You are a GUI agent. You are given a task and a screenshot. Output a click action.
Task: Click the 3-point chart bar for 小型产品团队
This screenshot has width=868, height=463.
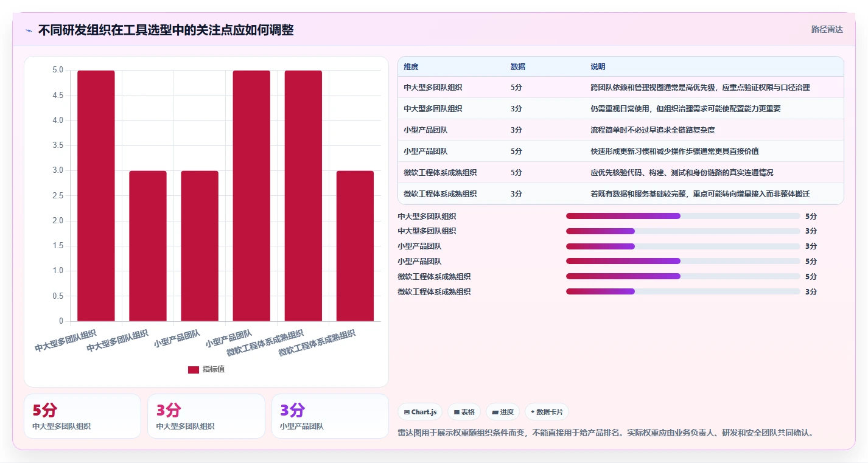(x=200, y=246)
